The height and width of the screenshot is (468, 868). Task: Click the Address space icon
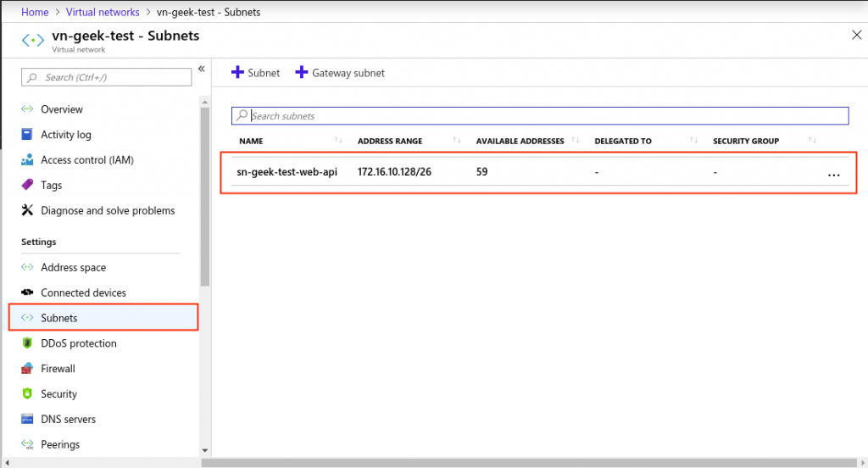27,267
